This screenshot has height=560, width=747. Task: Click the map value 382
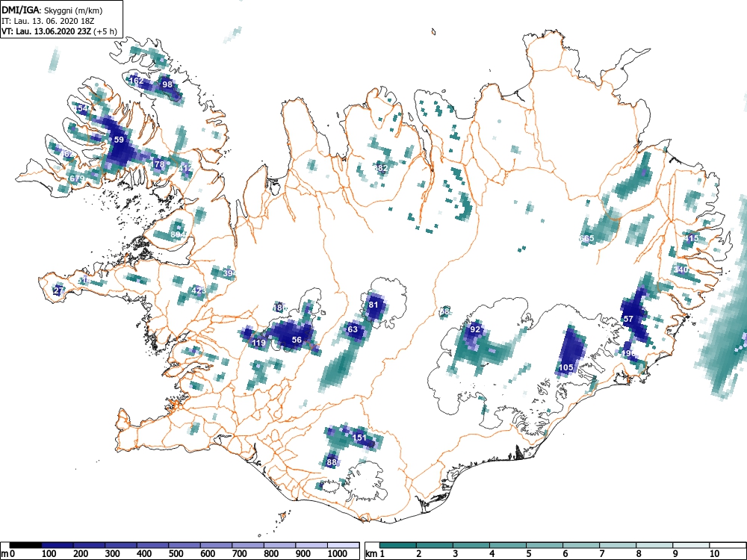click(381, 167)
